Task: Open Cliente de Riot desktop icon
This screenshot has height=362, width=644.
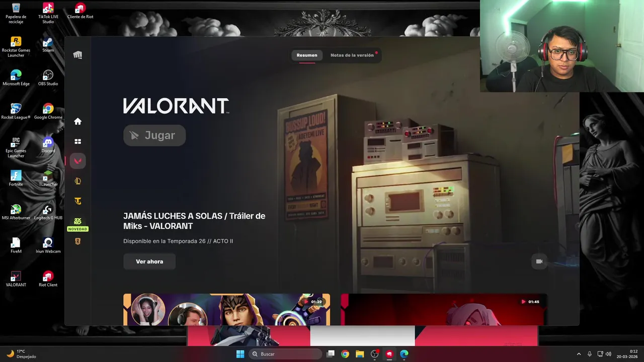Action: coord(80,11)
